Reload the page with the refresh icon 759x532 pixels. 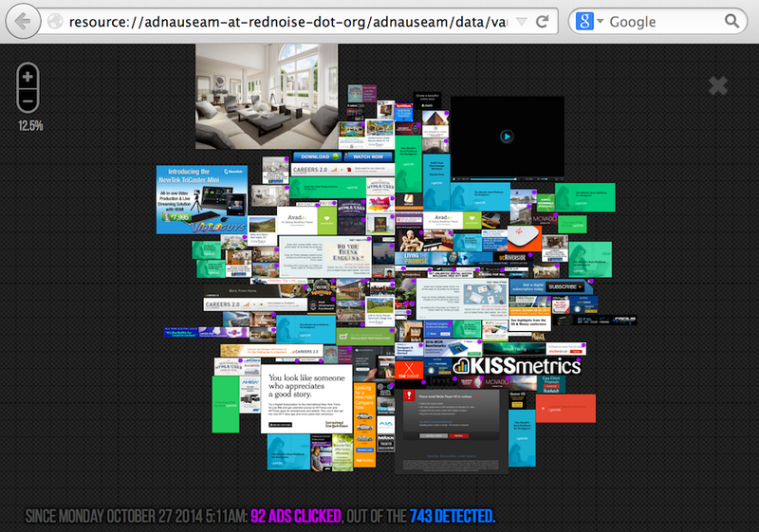542,21
